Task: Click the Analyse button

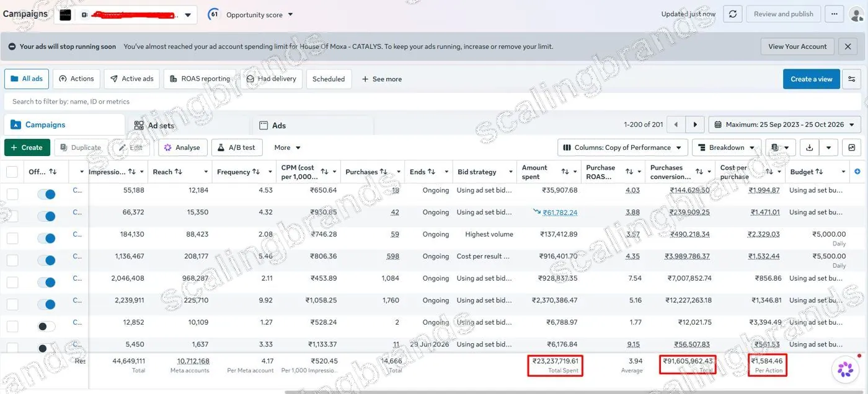Action: 182,147
